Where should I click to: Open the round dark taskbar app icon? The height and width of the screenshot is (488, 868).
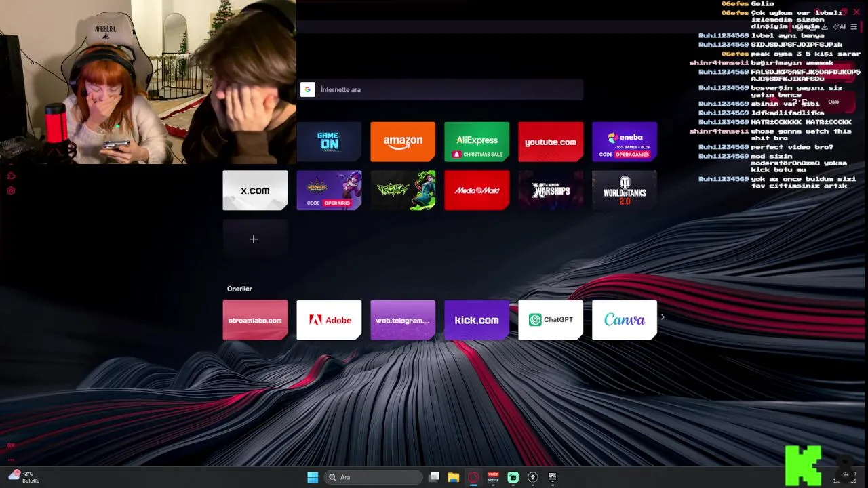coord(533,477)
